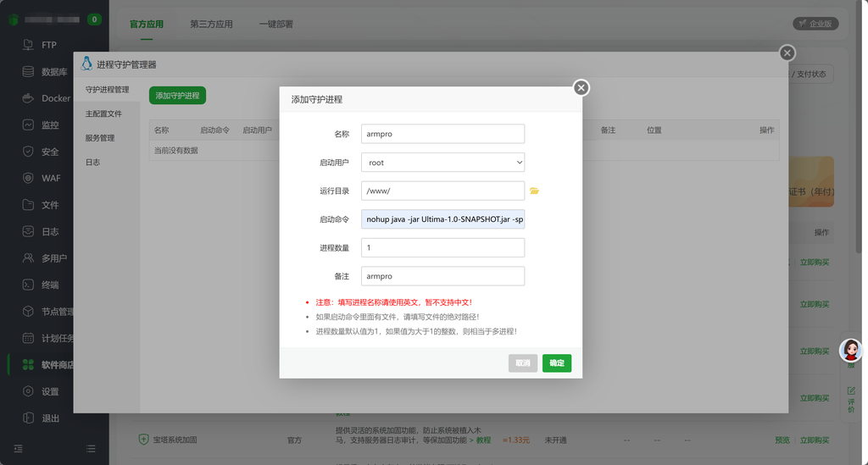Click the customer service avatar icon
Image resolution: width=868 pixels, height=465 pixels.
851,350
